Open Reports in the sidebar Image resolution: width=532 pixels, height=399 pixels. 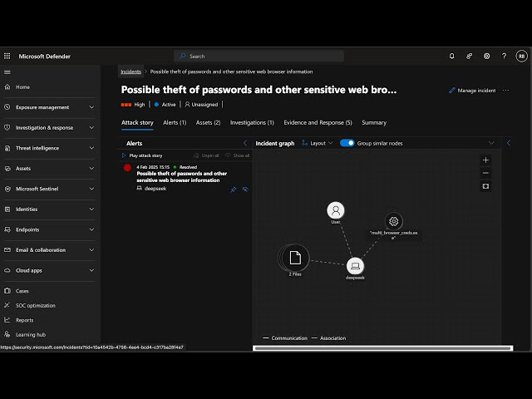[x=24, y=320]
